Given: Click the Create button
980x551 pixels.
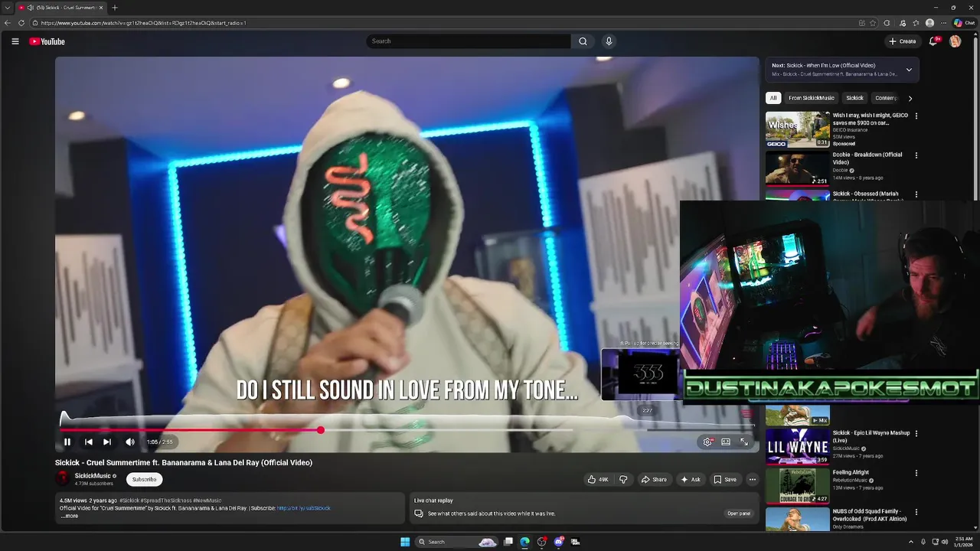Looking at the screenshot, I should tap(903, 41).
